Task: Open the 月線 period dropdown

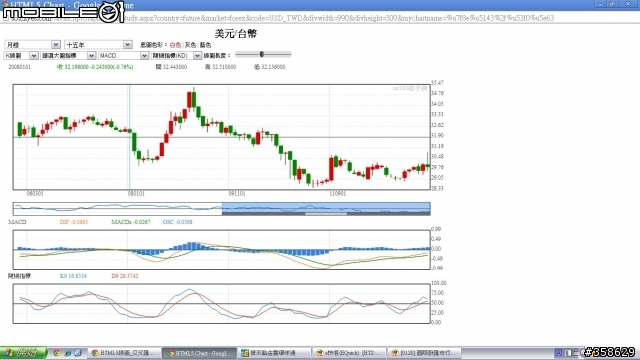Action: (x=32, y=44)
